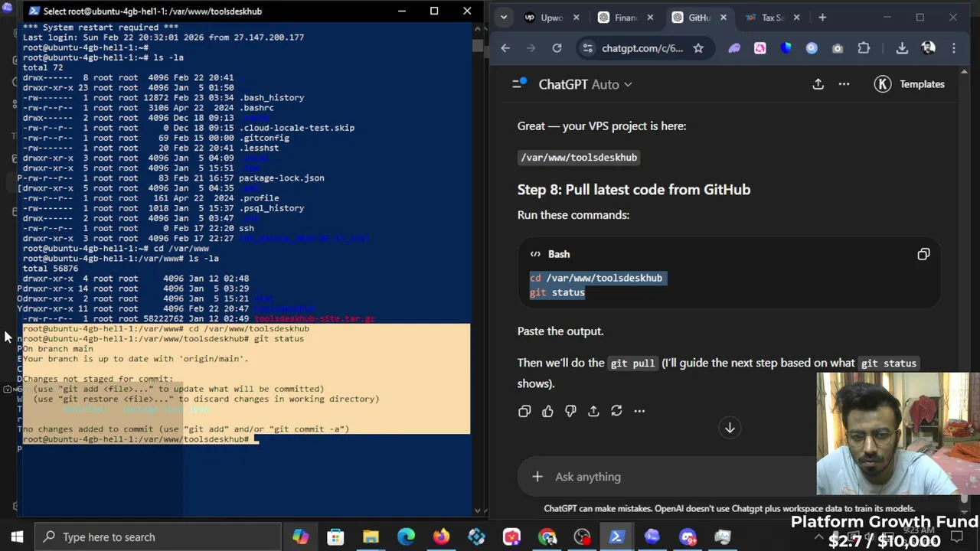
Task: Go forward in Chrome
Action: [531, 47]
